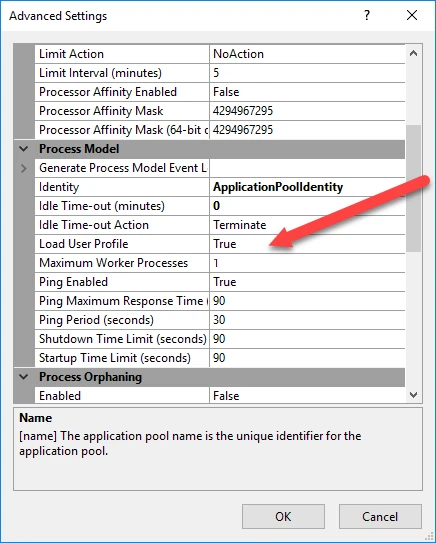Click the Cancel button
This screenshot has height=543, width=436.
(380, 516)
